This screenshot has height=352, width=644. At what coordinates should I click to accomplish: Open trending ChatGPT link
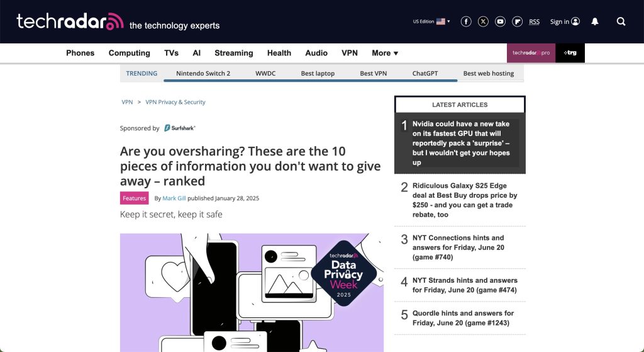425,73
